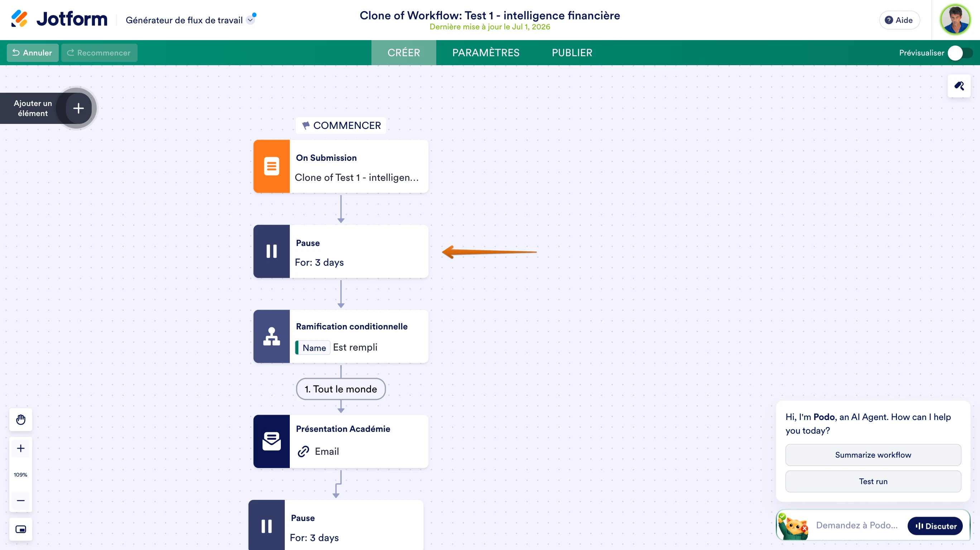
Task: Click the Dernière mise à jour date text
Action: coord(490,27)
